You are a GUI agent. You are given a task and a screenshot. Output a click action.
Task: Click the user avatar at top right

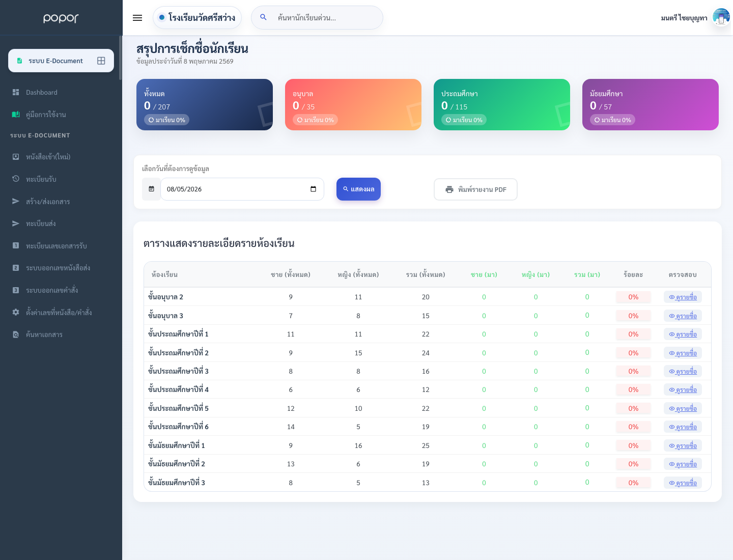(x=721, y=18)
